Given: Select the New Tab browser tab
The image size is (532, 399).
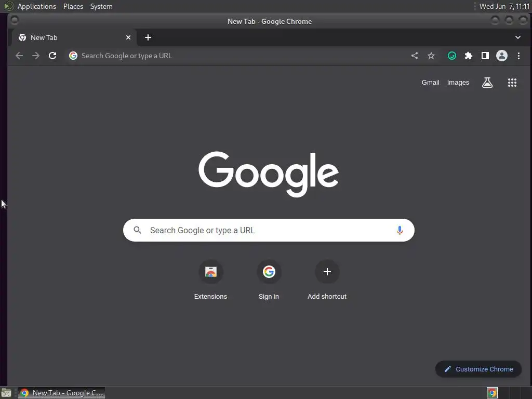Looking at the screenshot, I should point(74,37).
